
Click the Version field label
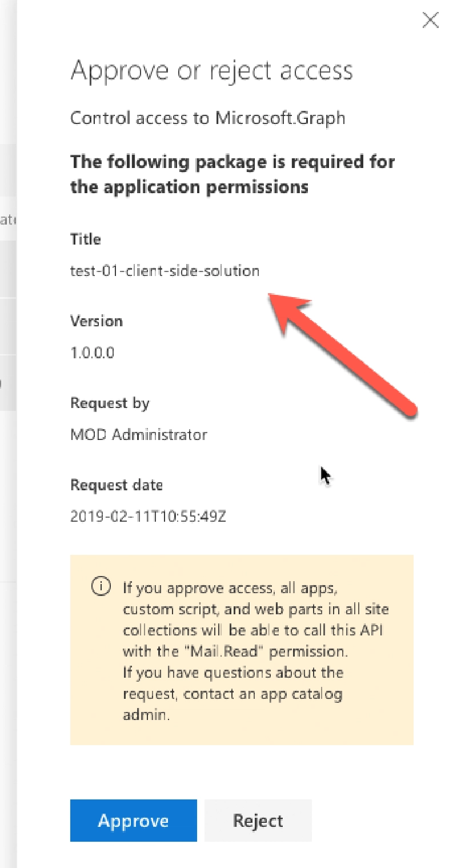tap(97, 321)
